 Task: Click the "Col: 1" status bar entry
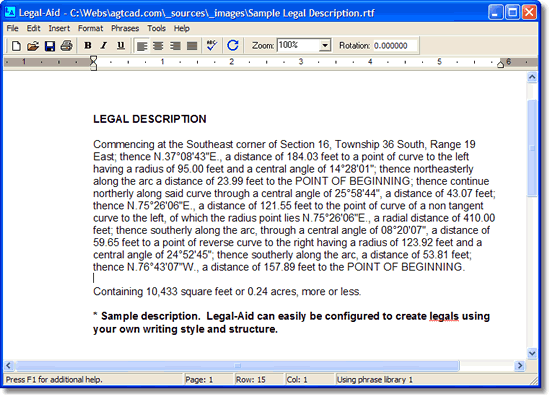297,380
